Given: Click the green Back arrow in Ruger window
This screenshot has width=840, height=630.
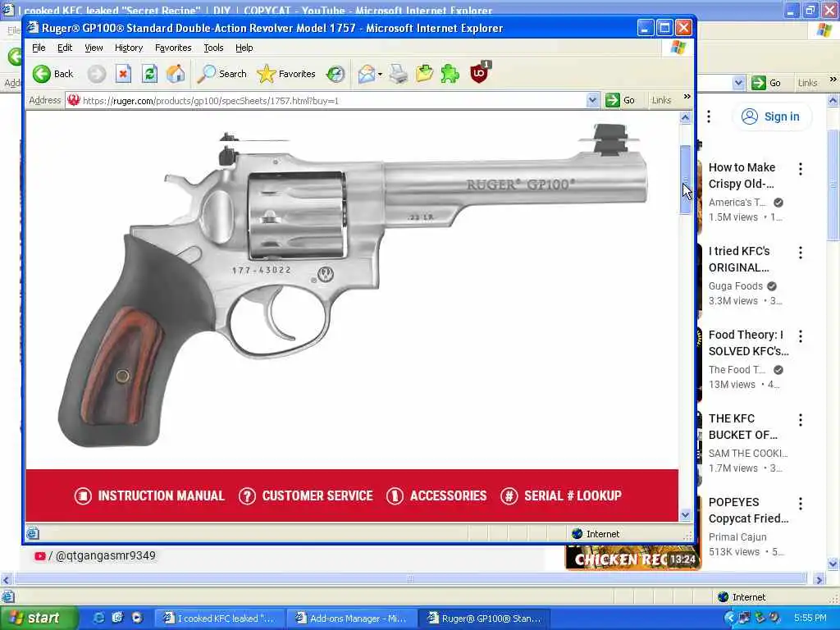Looking at the screenshot, I should 41,74.
